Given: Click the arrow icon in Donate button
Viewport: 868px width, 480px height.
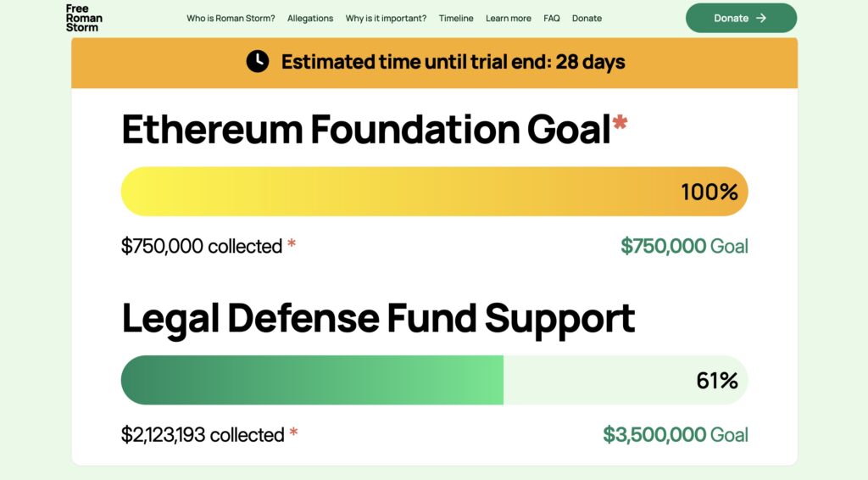Looking at the screenshot, I should [x=761, y=18].
